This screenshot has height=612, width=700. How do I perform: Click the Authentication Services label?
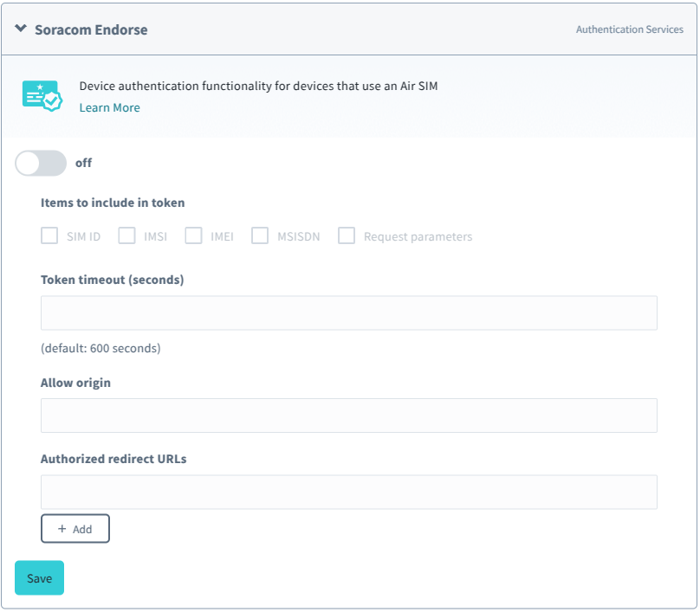(629, 29)
